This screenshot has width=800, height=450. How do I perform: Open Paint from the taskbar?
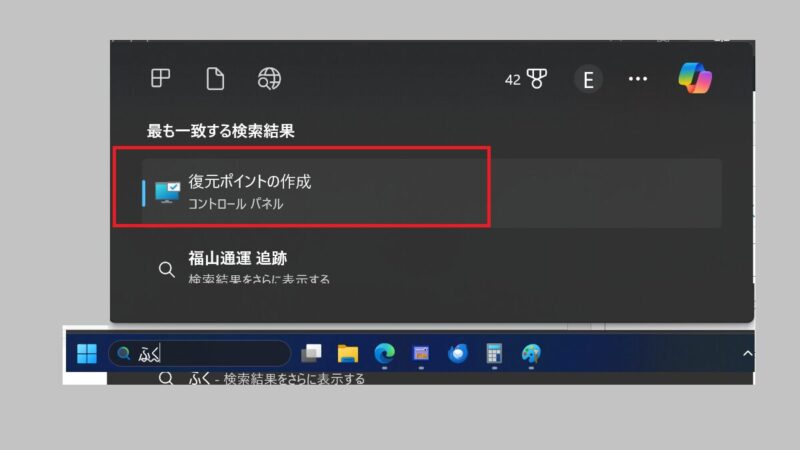pyautogui.click(x=531, y=353)
